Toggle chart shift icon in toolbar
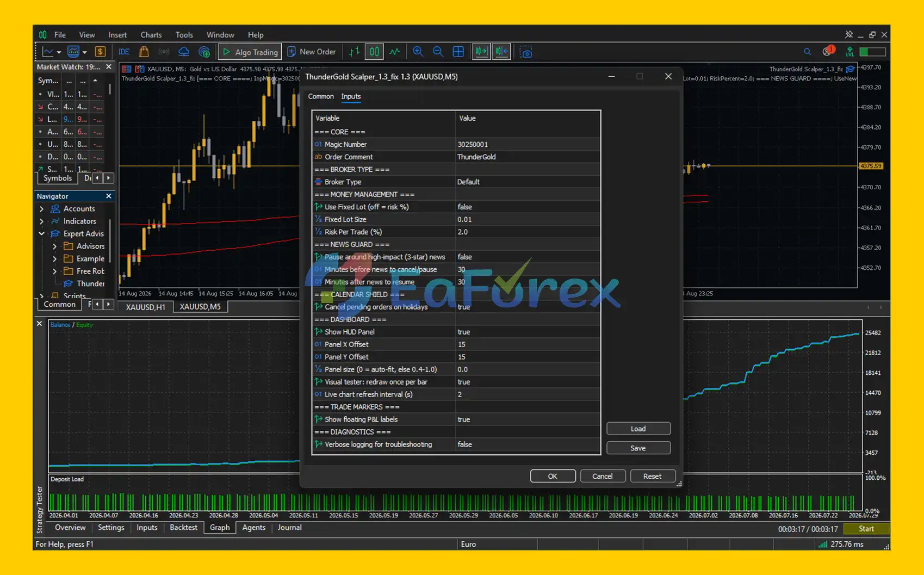Viewport: 924px width, 575px height. click(501, 52)
